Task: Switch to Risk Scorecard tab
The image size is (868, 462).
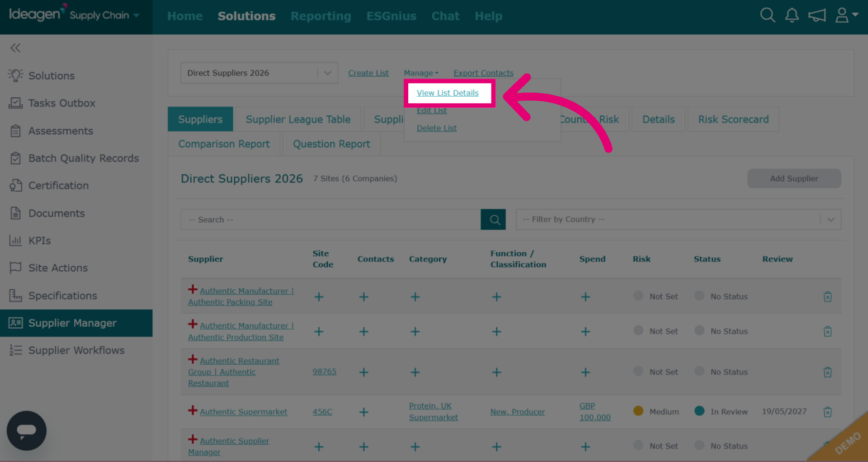Action: (x=733, y=119)
